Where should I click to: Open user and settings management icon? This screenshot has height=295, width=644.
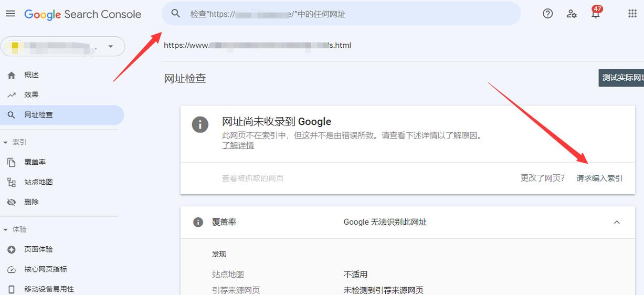pos(572,14)
